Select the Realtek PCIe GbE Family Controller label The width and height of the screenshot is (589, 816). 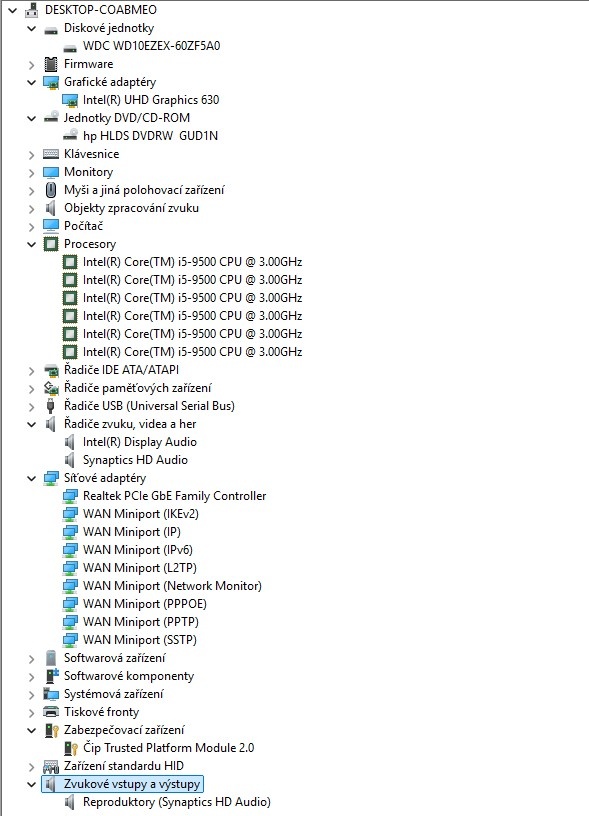click(x=174, y=496)
